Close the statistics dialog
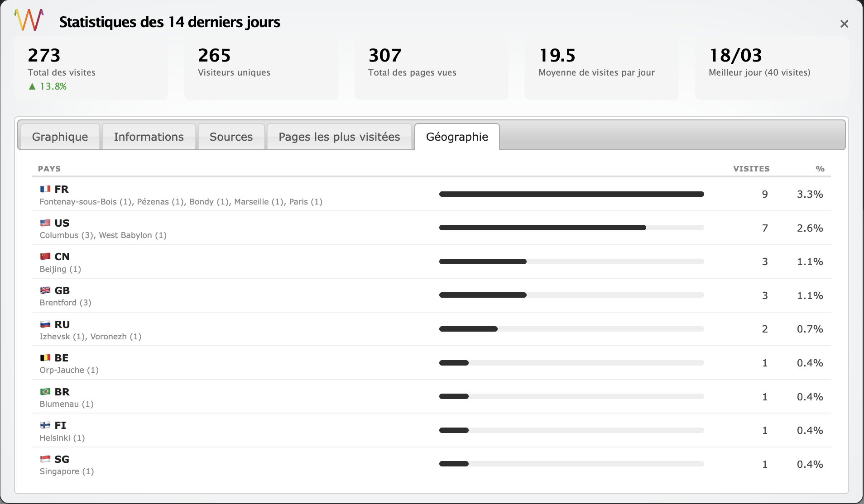The height and width of the screenshot is (504, 864). point(844,24)
